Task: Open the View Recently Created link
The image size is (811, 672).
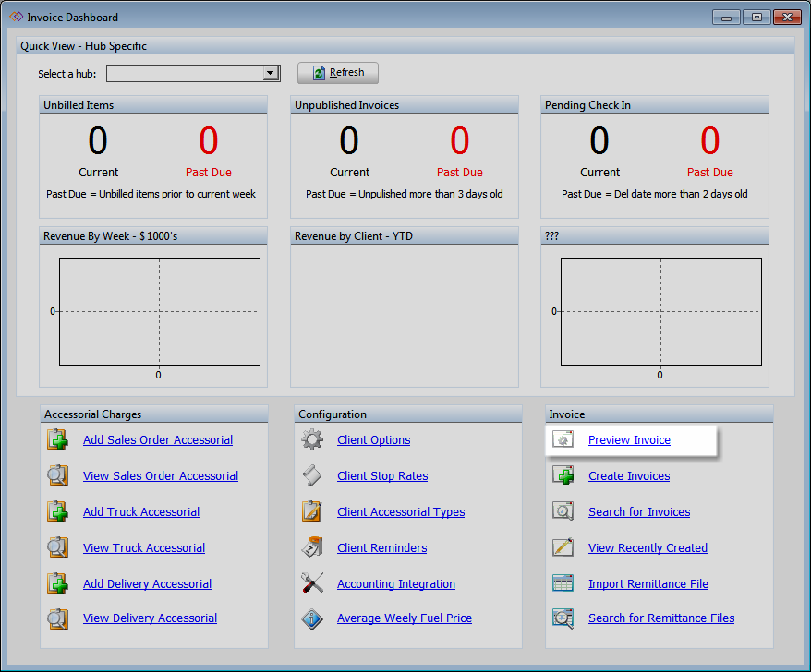Action: (648, 548)
